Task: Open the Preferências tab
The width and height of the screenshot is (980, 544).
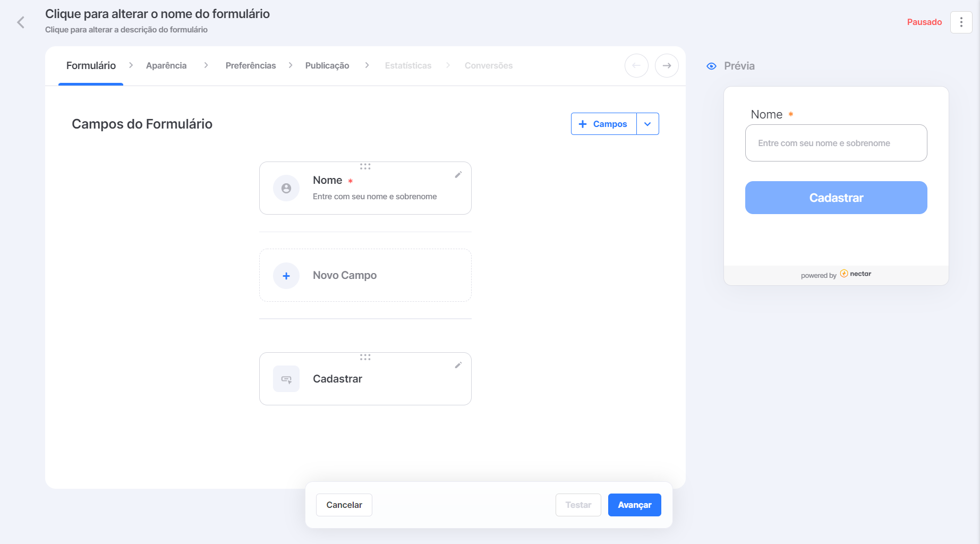Action: pos(251,65)
